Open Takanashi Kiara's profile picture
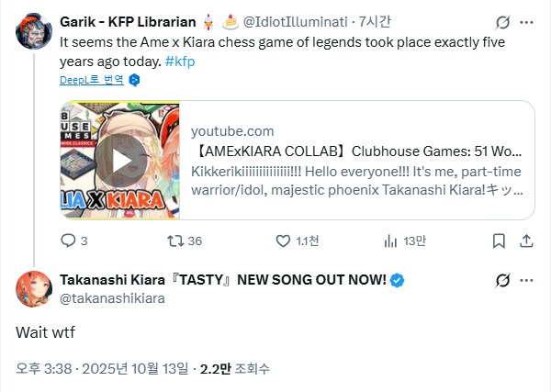Screen dimensions: 551x392 click(x=34, y=288)
